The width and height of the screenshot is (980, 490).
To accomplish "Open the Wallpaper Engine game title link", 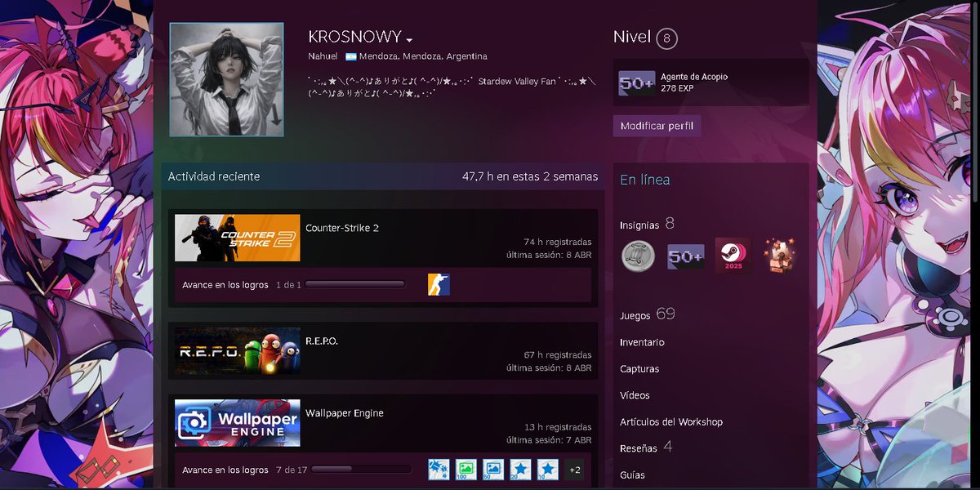I will coord(345,413).
